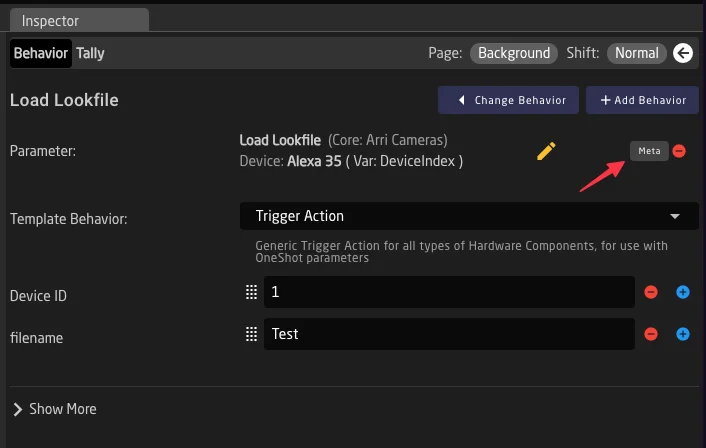Click the Device ID label
Screen dimensions: 706x448
click(x=38, y=296)
